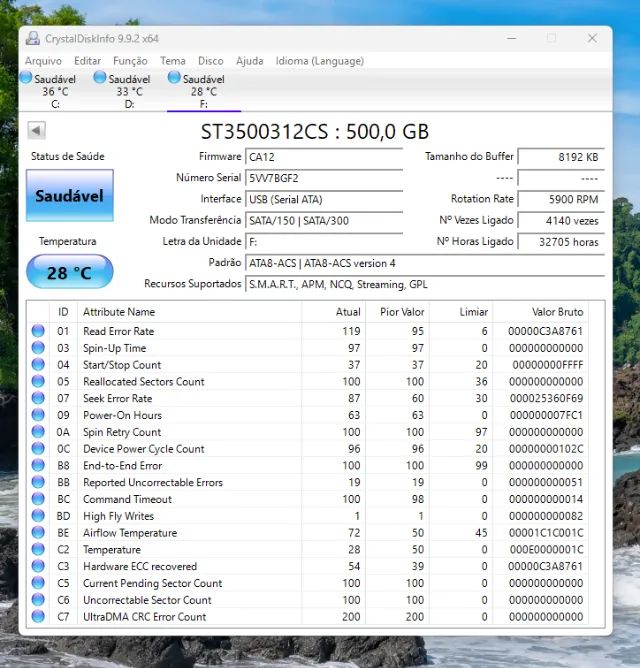Click the Atual column header
640x668 pixels.
point(333,312)
